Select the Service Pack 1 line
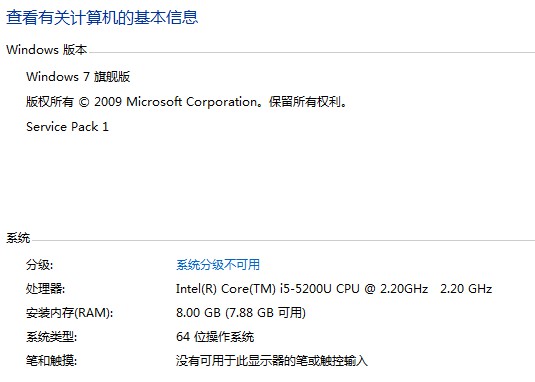 point(67,127)
